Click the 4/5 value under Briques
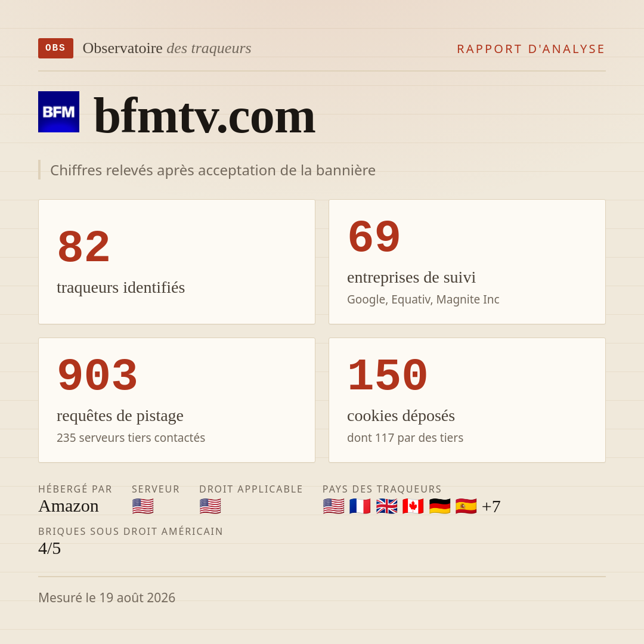This screenshot has height=644, width=644. 49,549
